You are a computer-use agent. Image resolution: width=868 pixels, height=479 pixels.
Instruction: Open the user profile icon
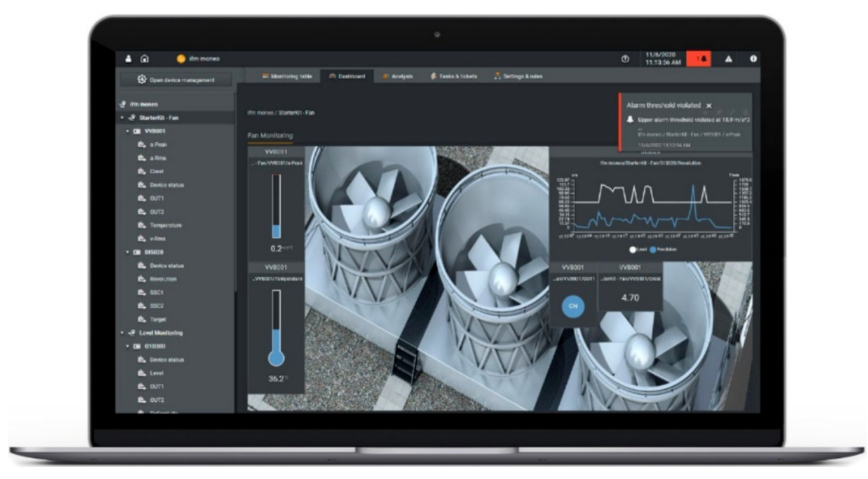click(129, 59)
